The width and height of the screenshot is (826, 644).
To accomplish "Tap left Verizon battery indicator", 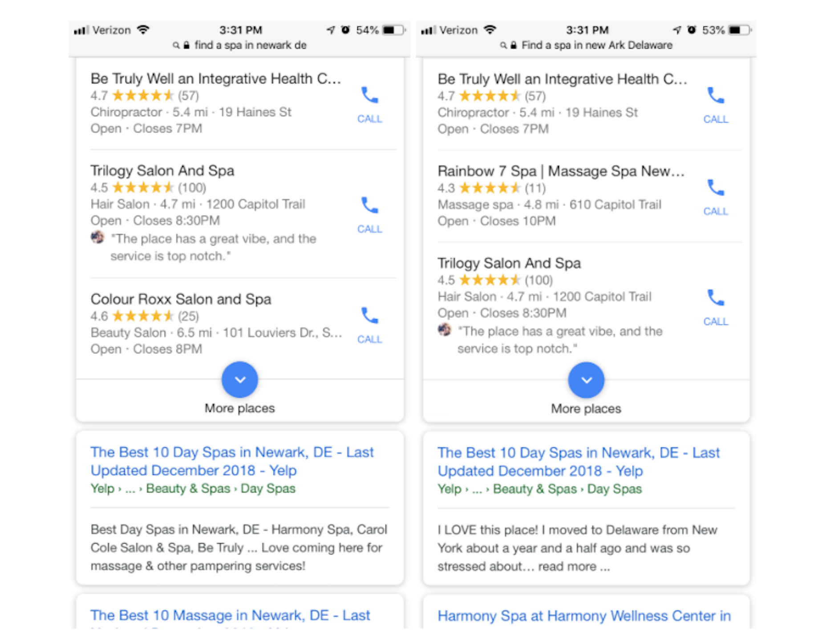I will [x=394, y=30].
